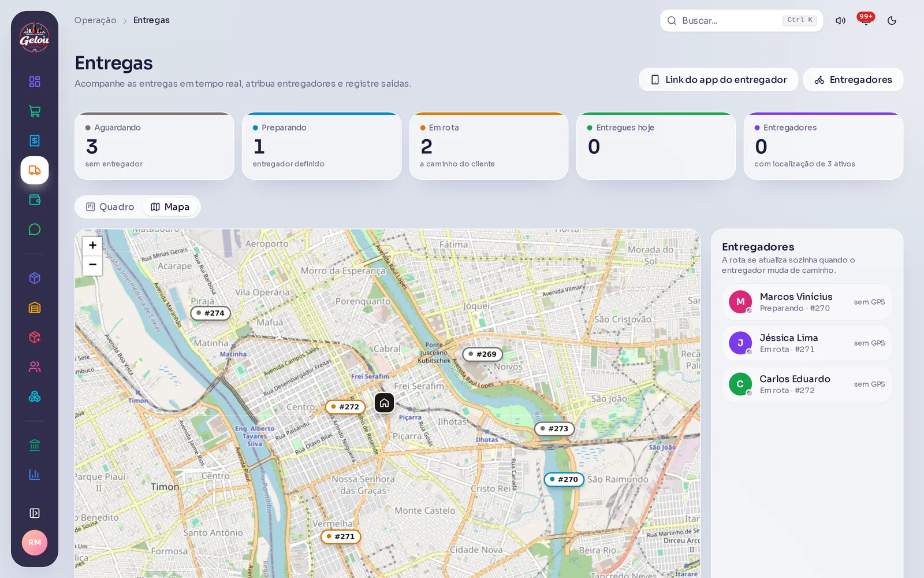This screenshot has width=924, height=578.
Task: Open notifications bell with 99+ badge
Action: tap(866, 21)
